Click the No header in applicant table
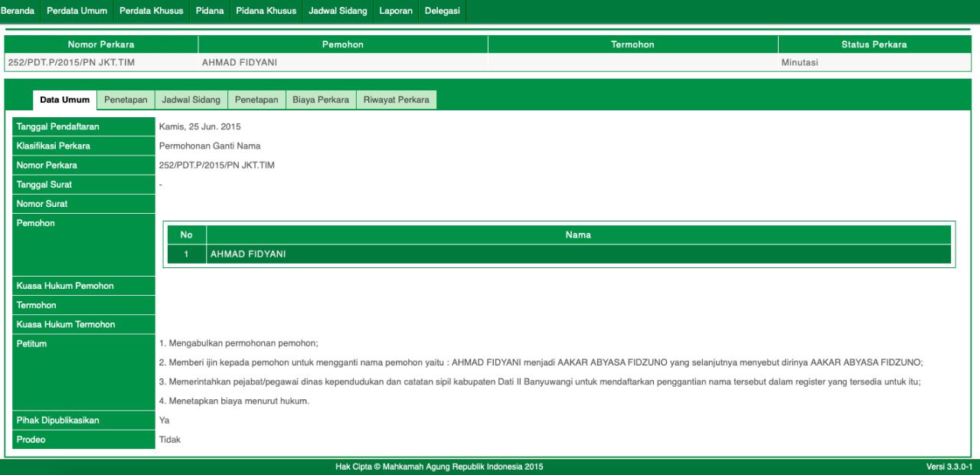The width and height of the screenshot is (980, 475). pos(187,234)
